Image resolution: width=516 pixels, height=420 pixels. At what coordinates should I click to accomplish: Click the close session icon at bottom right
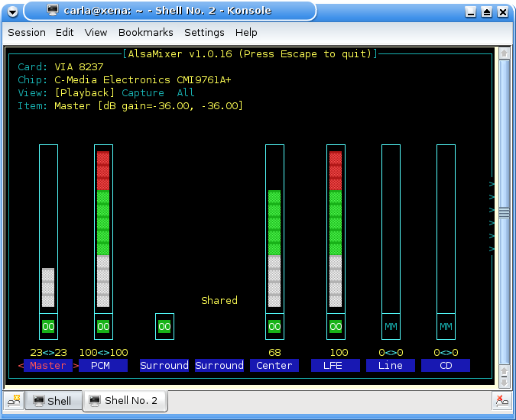click(x=501, y=401)
